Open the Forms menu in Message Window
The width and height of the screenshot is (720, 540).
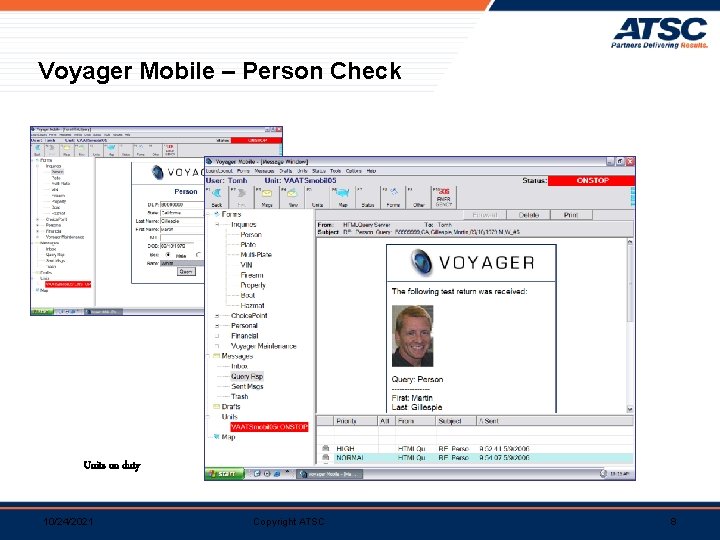tap(243, 171)
